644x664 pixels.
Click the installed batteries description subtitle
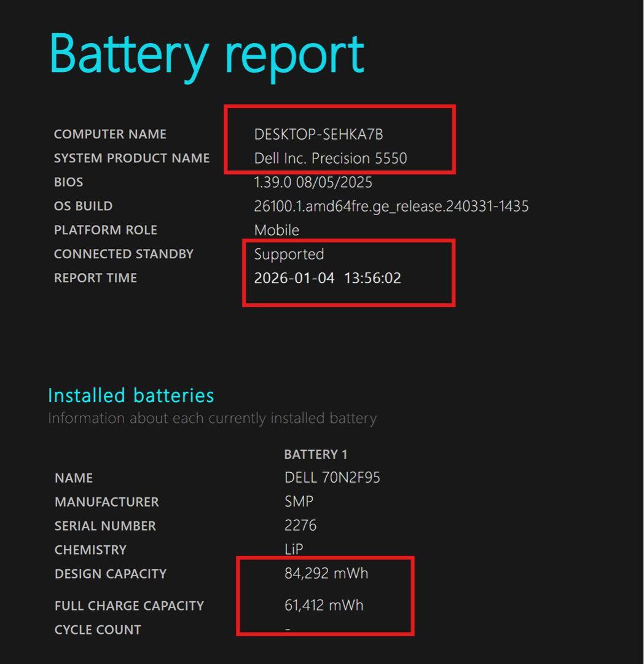tap(212, 418)
